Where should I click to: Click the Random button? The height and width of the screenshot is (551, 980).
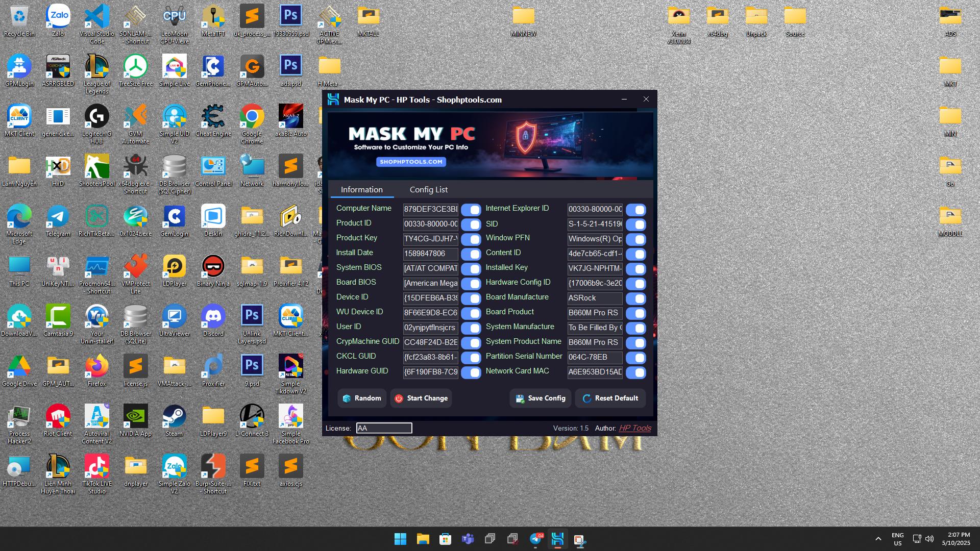coord(362,398)
